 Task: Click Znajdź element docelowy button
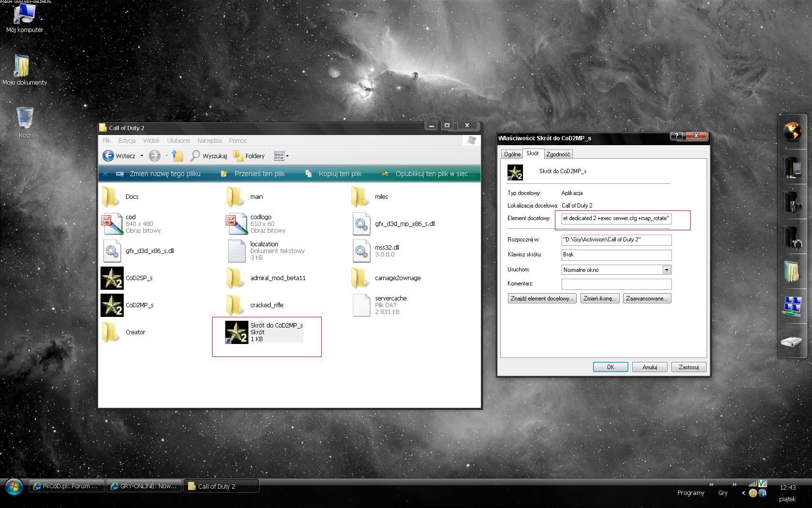[542, 299]
